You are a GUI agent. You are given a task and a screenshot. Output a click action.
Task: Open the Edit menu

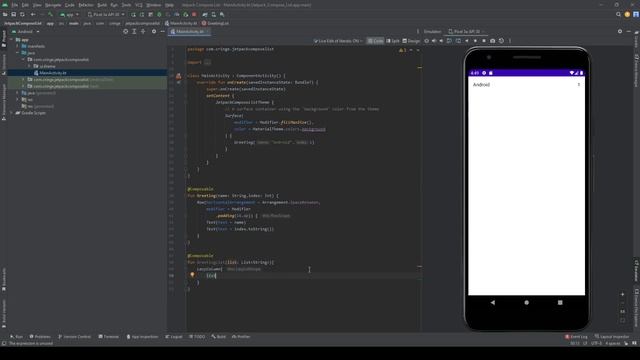coord(25,5)
